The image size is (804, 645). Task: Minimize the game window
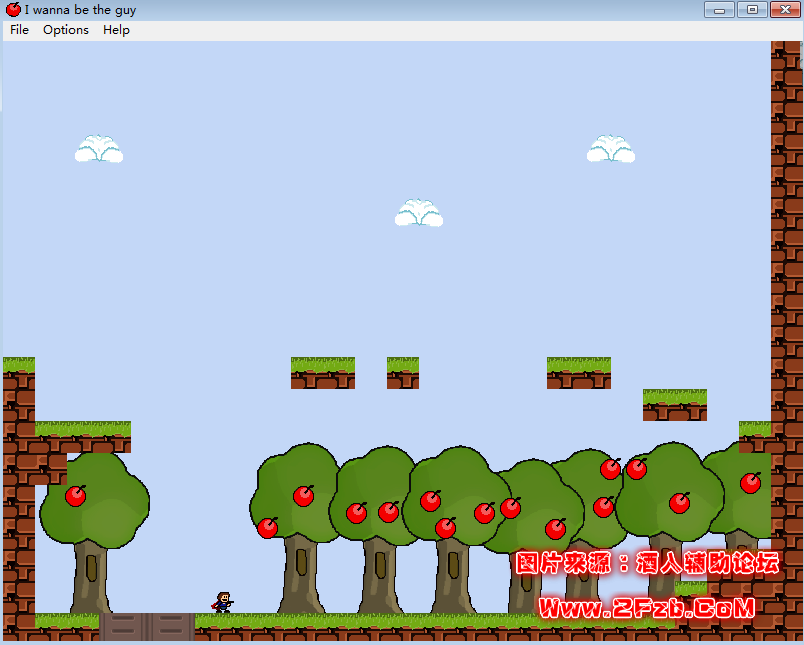coord(719,10)
